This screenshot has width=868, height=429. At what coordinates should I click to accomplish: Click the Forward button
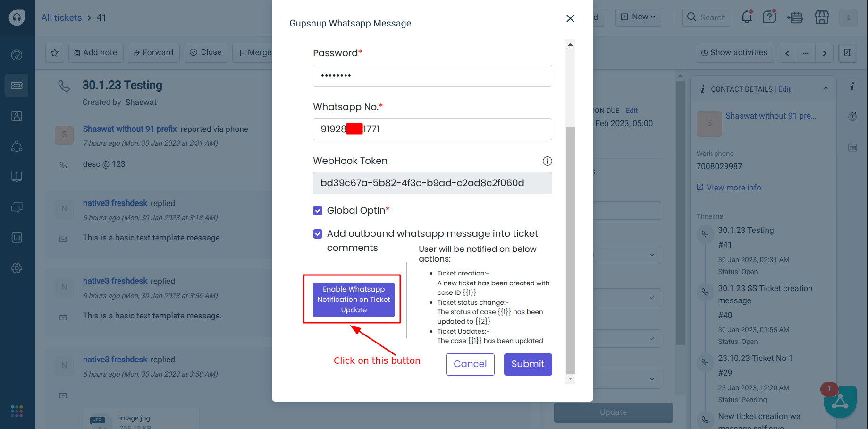(x=153, y=53)
